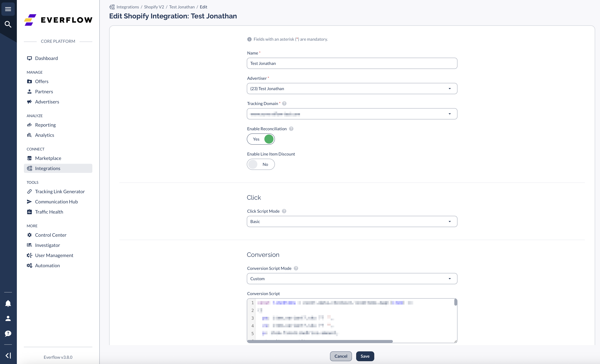Open Analytics menu item
Viewport: 600px width, 364px height.
tap(58, 135)
